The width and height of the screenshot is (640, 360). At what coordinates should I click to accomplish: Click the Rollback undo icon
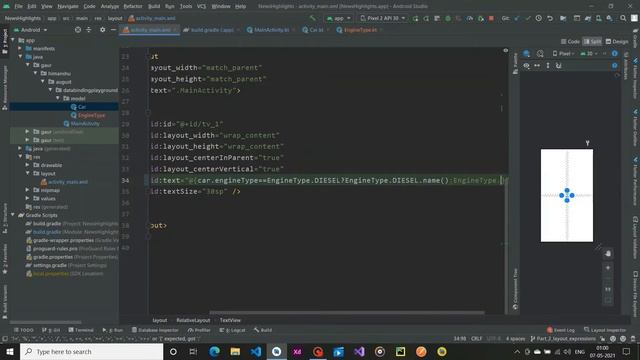pyautogui.click(x=550, y=18)
